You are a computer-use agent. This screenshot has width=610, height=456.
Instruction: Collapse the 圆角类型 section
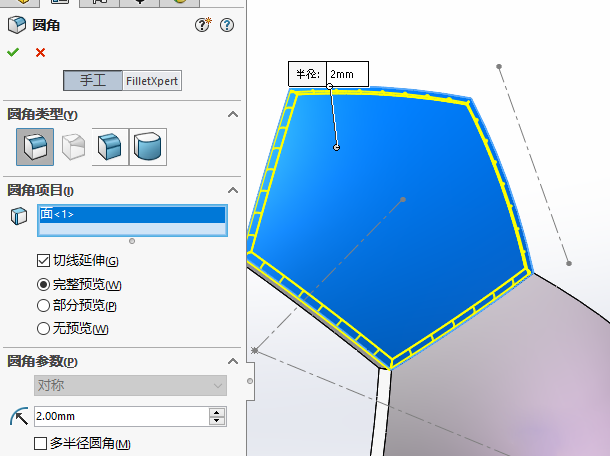point(233,115)
